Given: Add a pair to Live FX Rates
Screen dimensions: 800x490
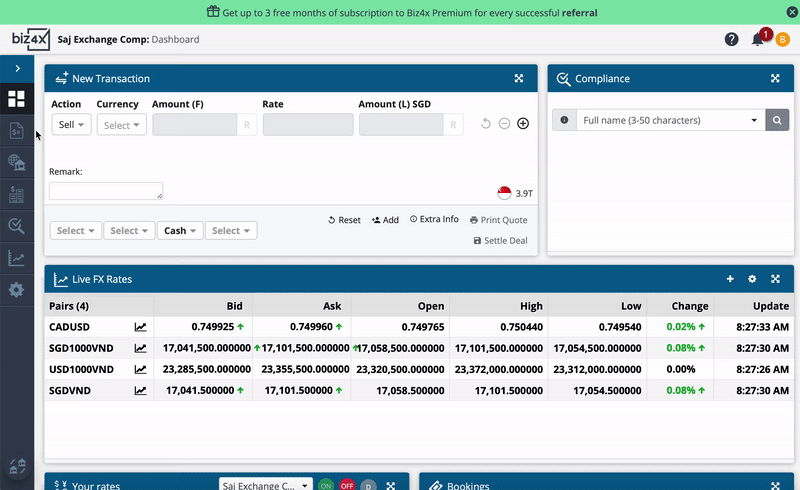Looking at the screenshot, I should click(730, 279).
